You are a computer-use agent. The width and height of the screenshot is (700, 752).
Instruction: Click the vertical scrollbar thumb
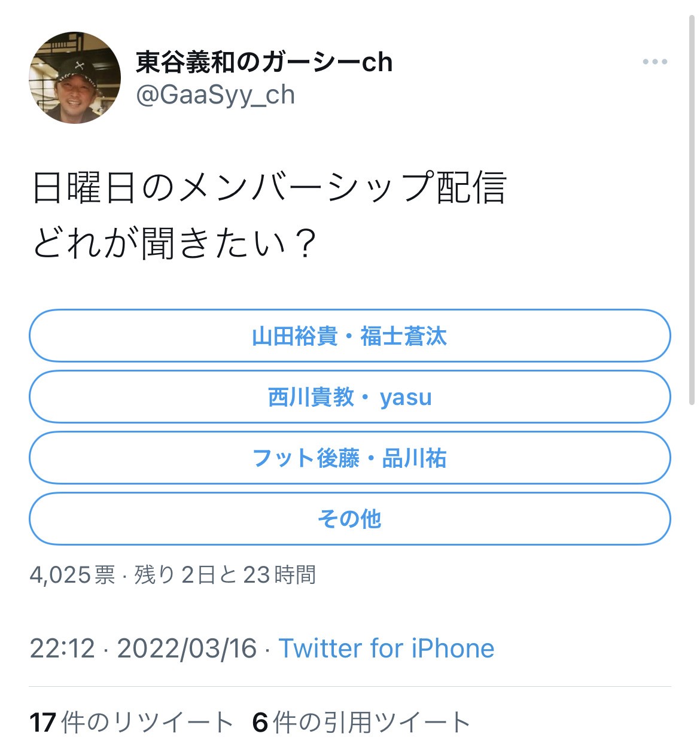pyautogui.click(x=692, y=209)
